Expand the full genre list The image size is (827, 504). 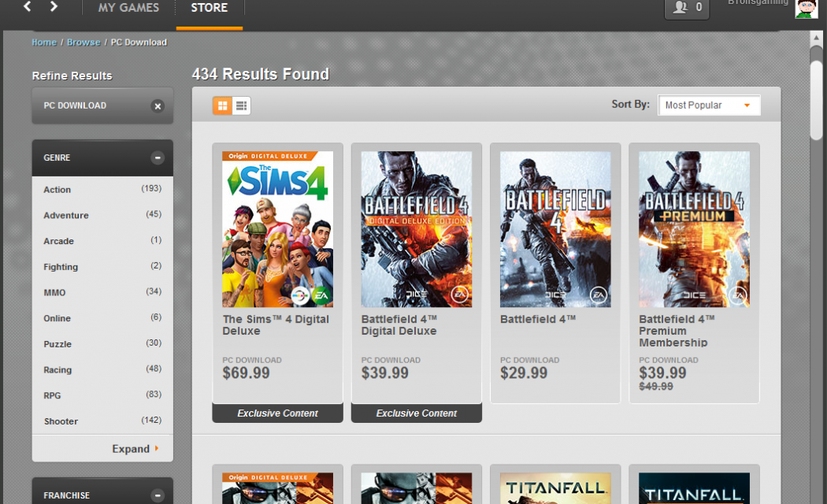[x=135, y=449]
